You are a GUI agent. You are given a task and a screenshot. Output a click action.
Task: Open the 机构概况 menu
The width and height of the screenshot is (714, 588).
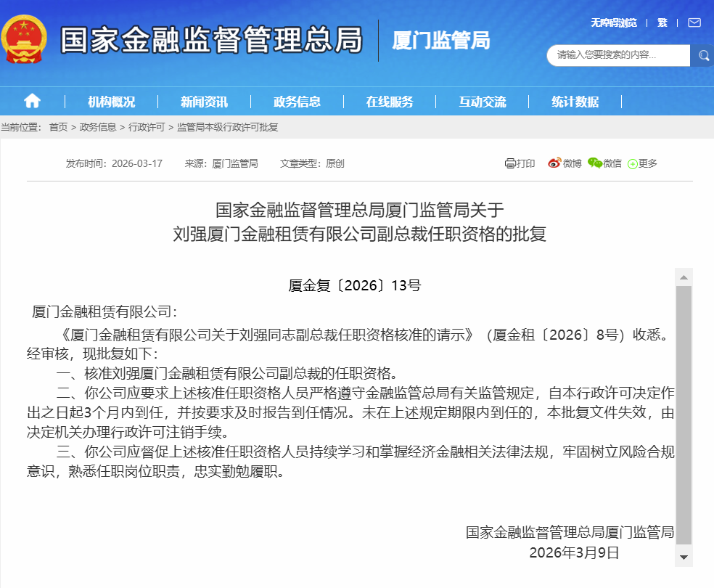click(111, 102)
